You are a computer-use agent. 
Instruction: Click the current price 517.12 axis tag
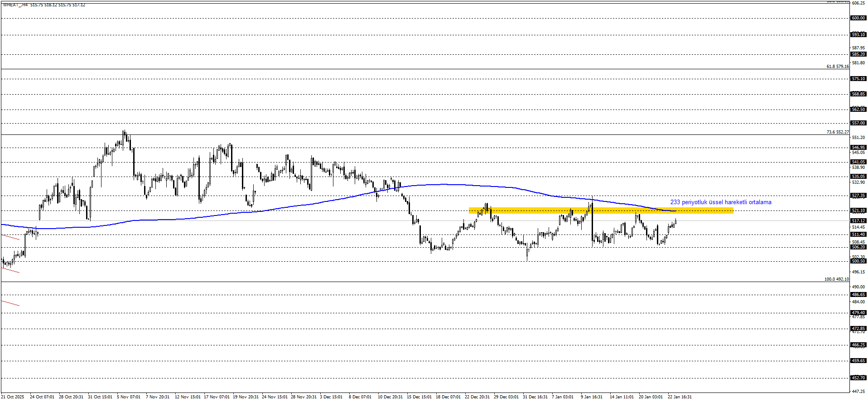[x=858, y=221]
